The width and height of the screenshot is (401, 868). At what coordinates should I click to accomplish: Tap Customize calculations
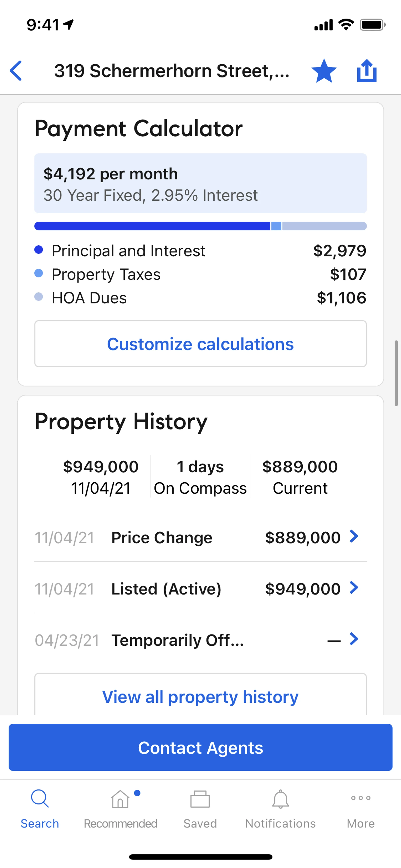click(200, 344)
